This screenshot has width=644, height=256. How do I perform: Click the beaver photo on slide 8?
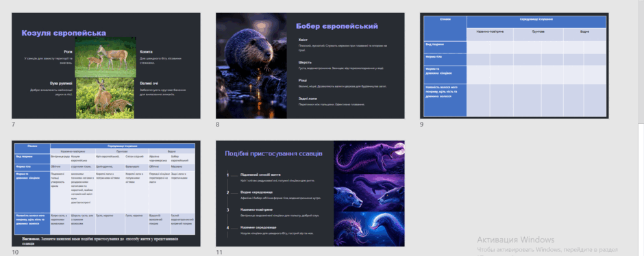coord(251,66)
